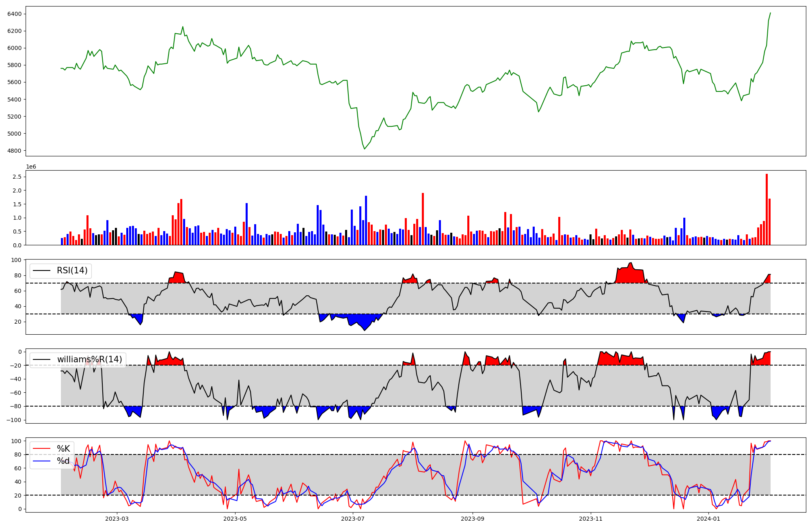
Task: Click the 4800 price axis tick label
Action: (x=15, y=151)
